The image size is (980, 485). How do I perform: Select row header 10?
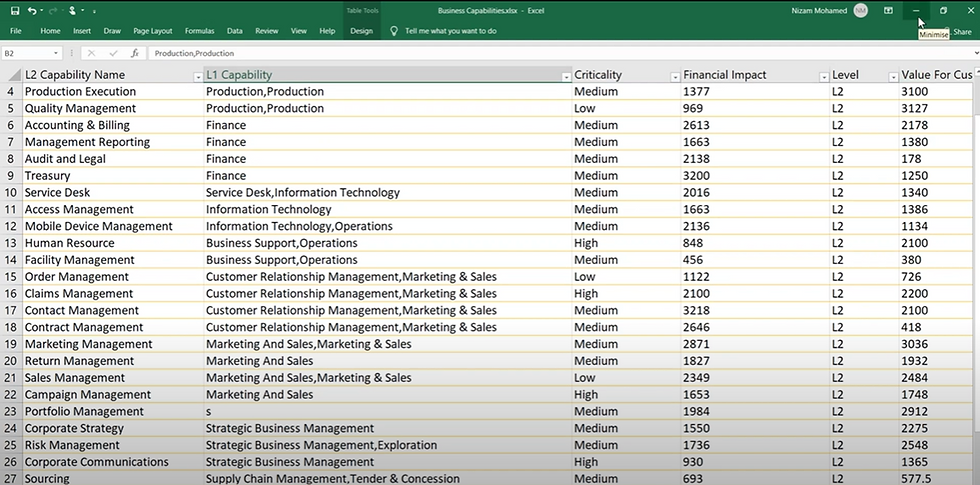pos(11,192)
